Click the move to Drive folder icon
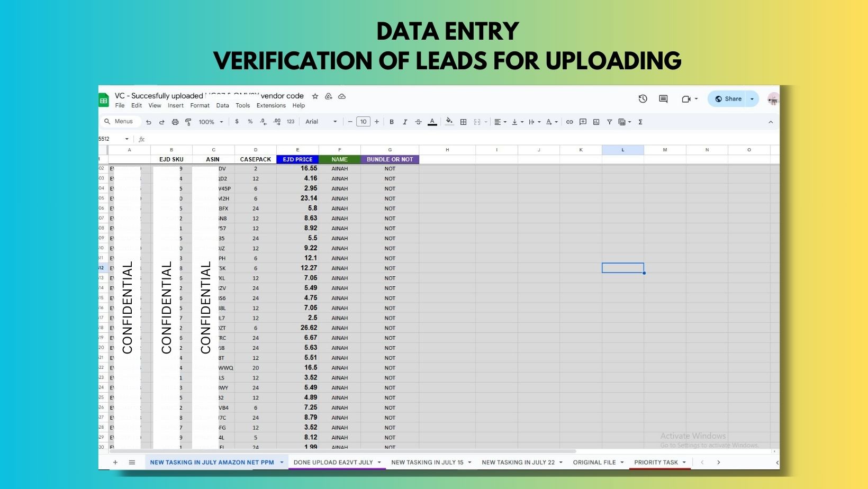This screenshot has height=489, width=868. coord(328,96)
